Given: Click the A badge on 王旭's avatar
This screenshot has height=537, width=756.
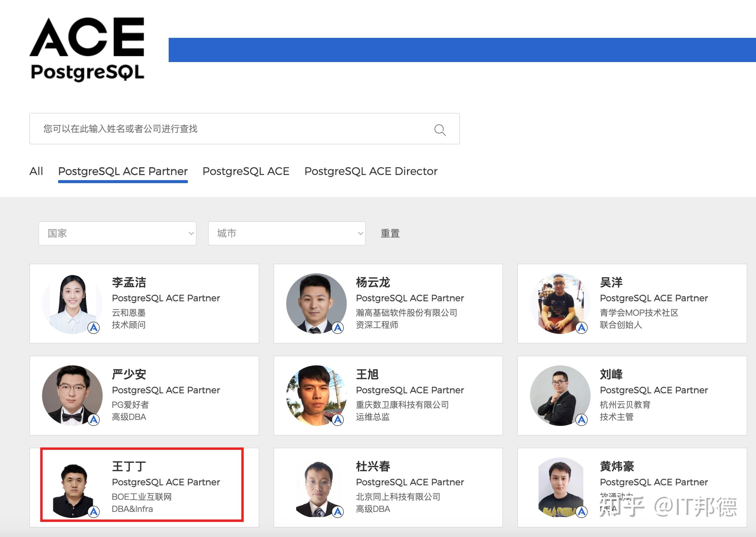Looking at the screenshot, I should [x=338, y=420].
